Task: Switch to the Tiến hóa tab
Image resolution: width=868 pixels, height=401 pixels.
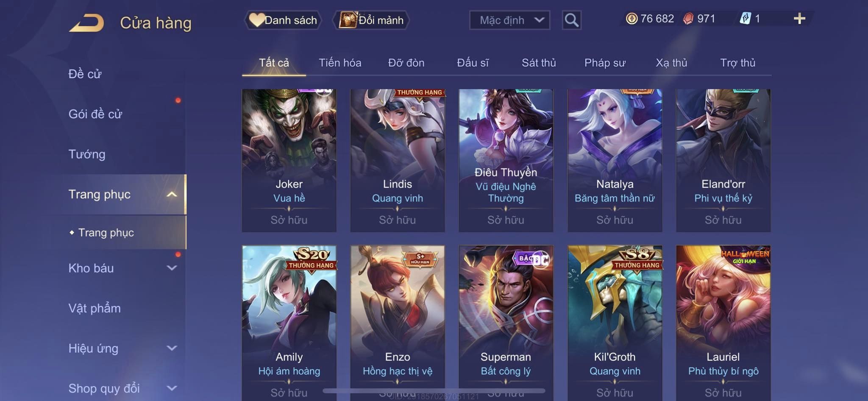Action: [x=340, y=63]
